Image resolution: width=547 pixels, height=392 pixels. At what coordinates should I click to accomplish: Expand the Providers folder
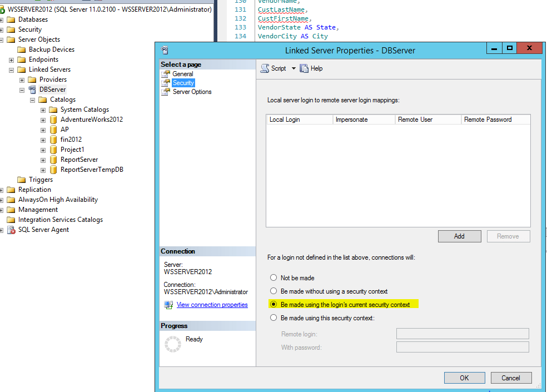(x=22, y=79)
